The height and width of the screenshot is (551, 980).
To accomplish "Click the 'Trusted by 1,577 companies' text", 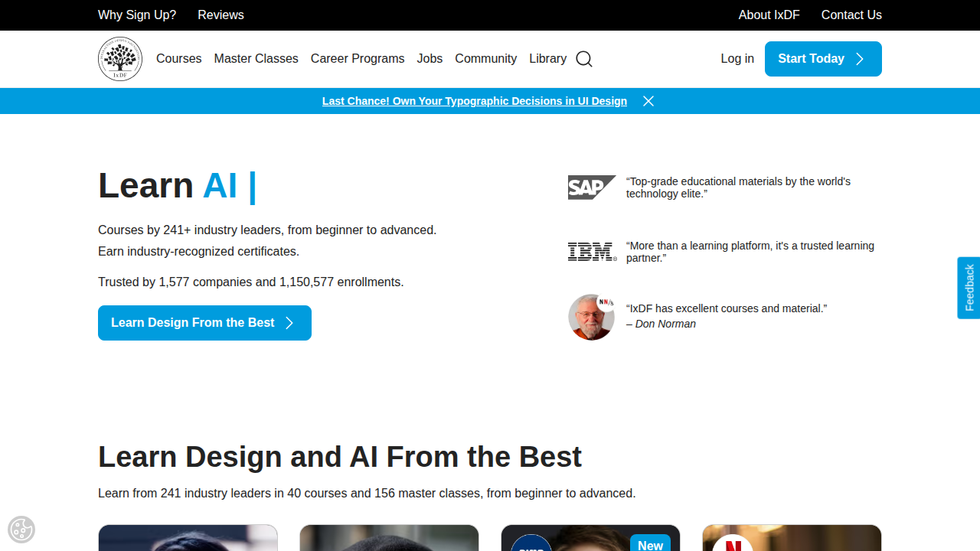I will tap(250, 282).
